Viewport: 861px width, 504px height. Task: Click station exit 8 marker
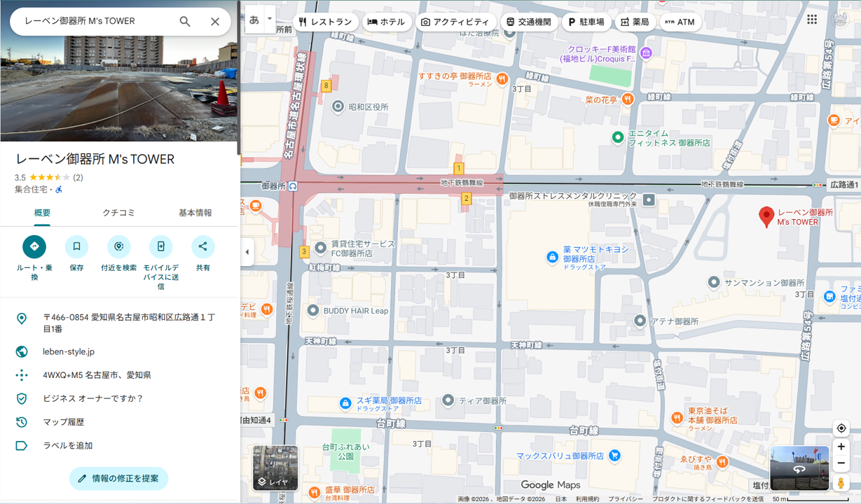pyautogui.click(x=326, y=86)
